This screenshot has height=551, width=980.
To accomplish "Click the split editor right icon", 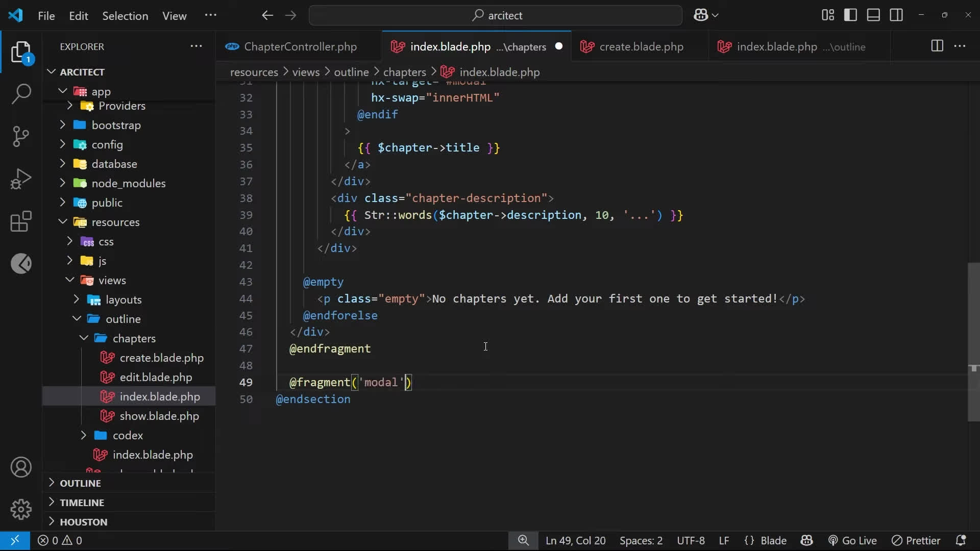I will pos(937,46).
